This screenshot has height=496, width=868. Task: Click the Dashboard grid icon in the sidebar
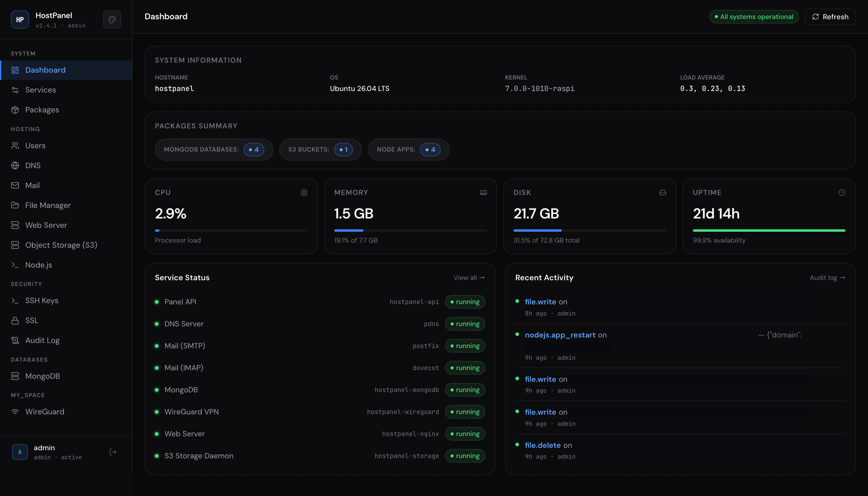tap(15, 70)
